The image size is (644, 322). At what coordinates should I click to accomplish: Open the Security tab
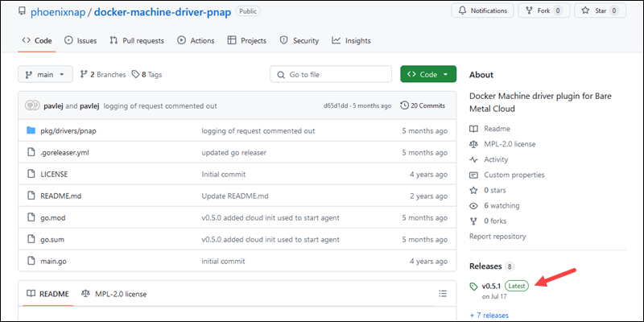(299, 41)
